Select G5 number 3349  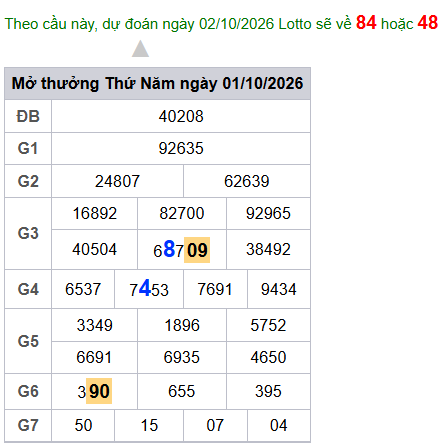tap(95, 325)
